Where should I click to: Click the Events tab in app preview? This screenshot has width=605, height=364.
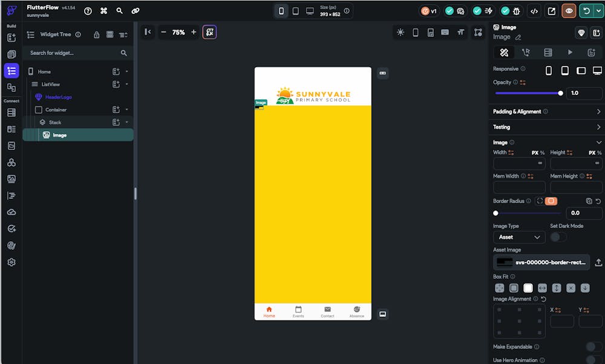[298, 311]
